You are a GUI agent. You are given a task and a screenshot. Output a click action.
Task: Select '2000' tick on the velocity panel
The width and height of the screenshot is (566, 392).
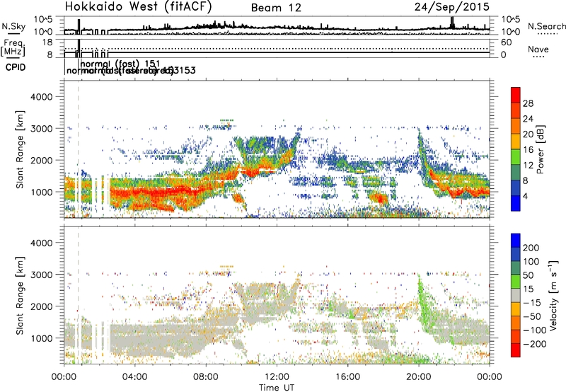(41, 306)
